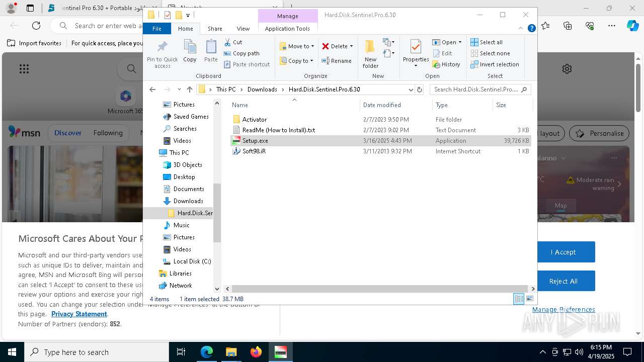This screenshot has width=644, height=362.
Task: Select ReadMe (How to Install).txt
Action: [279, 130]
